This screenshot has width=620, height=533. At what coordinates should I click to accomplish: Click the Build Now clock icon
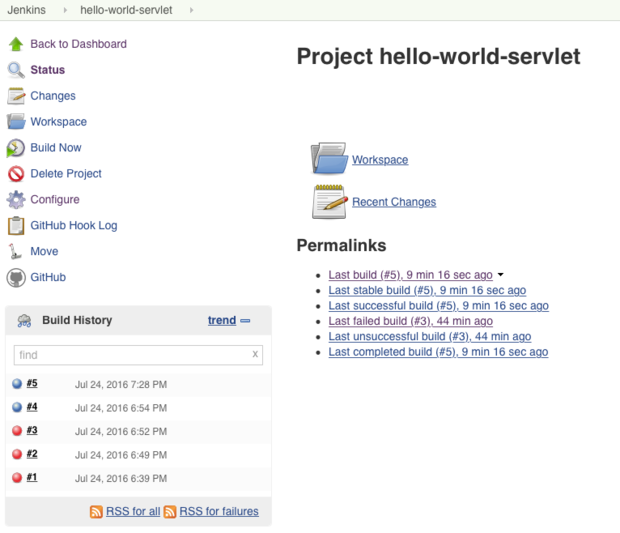[x=15, y=148]
